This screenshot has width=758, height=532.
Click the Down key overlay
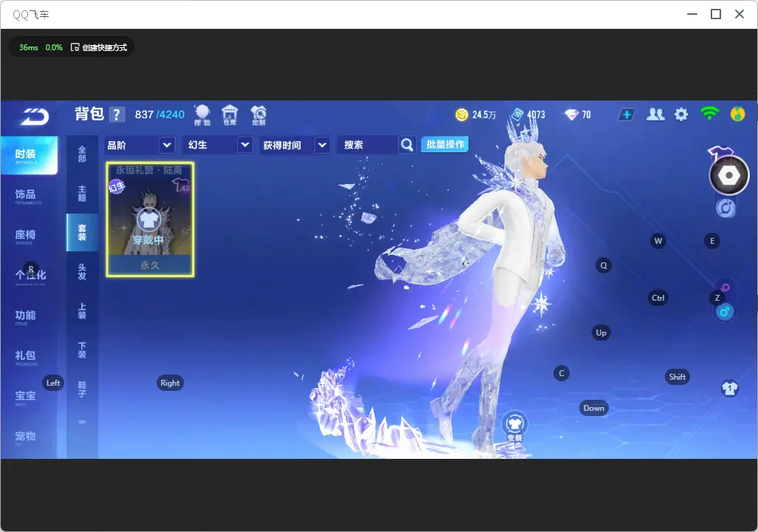pos(594,408)
